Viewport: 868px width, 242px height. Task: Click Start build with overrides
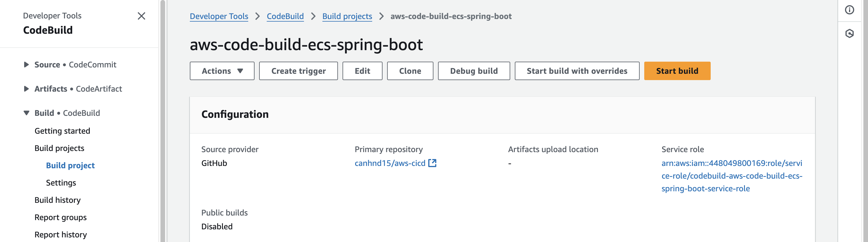(x=577, y=71)
